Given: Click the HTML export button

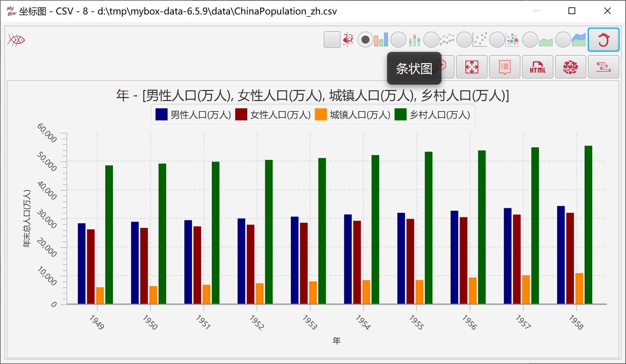Looking at the screenshot, I should (538, 67).
